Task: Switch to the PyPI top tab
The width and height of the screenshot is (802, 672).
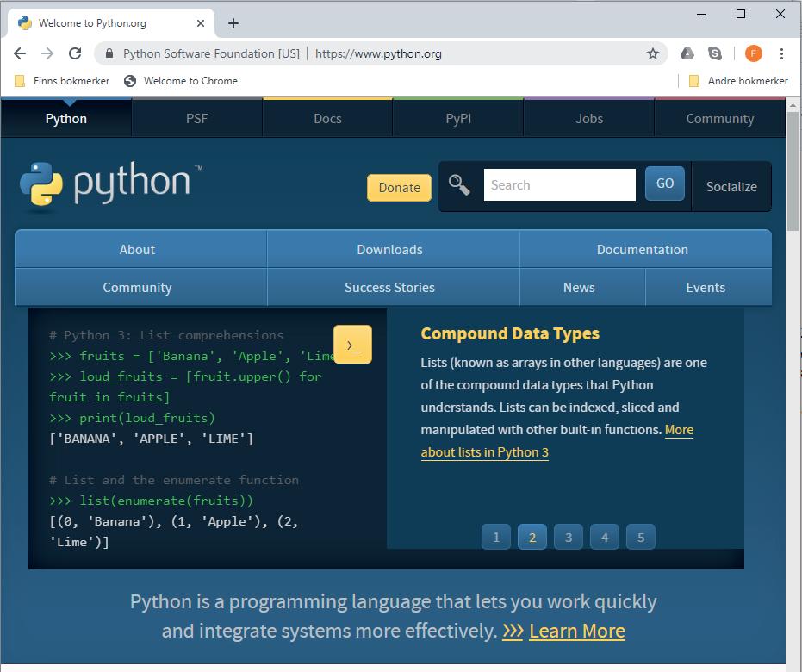Action: click(458, 119)
